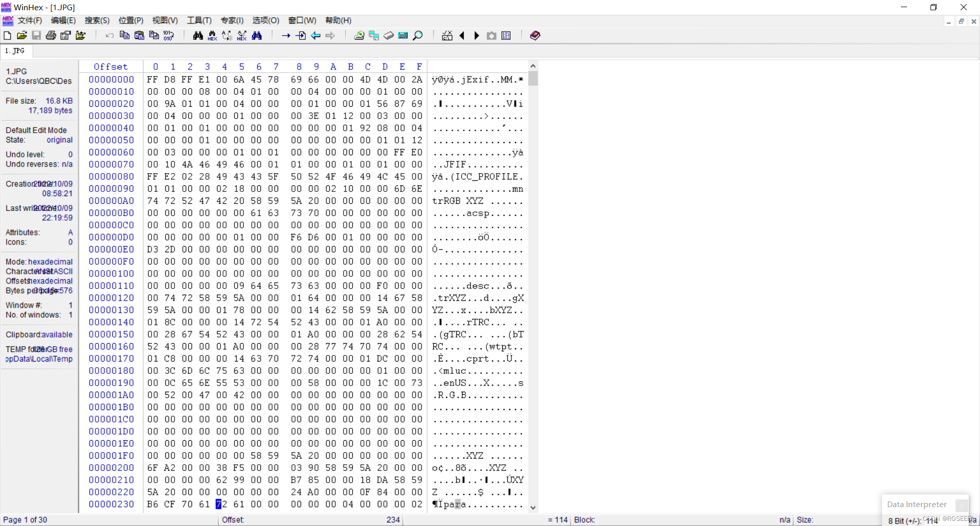This screenshot has height=526, width=980.
Task: Restore the inner document window
Action: click(x=961, y=21)
